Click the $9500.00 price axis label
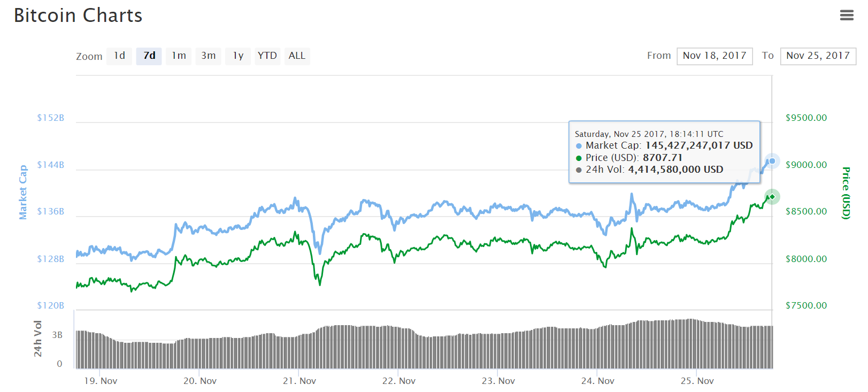This screenshot has height=392, width=868. point(806,118)
